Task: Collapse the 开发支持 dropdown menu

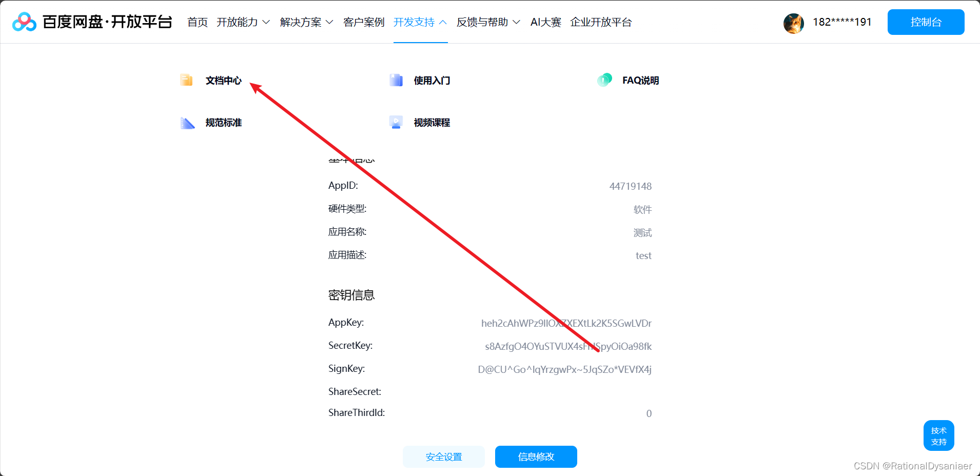Action: point(420,22)
